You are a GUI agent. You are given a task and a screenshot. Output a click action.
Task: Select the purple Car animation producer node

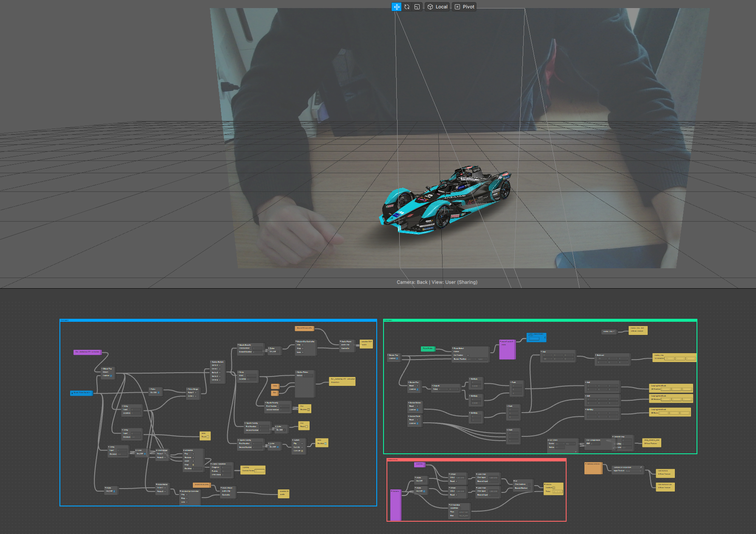point(87,352)
